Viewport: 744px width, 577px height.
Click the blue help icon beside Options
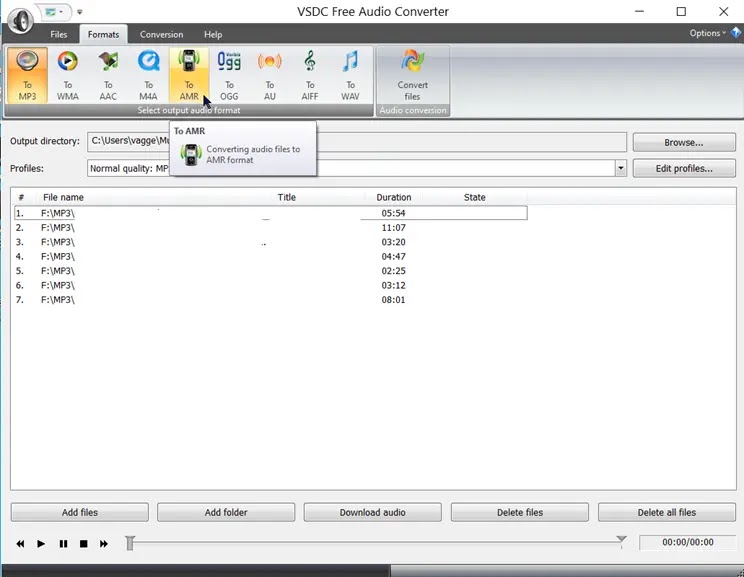click(736, 32)
